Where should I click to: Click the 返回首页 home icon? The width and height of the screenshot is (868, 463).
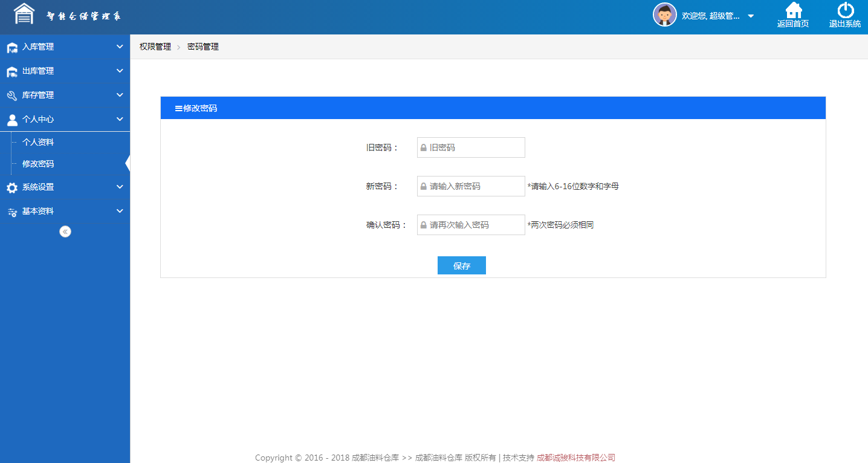coord(793,11)
